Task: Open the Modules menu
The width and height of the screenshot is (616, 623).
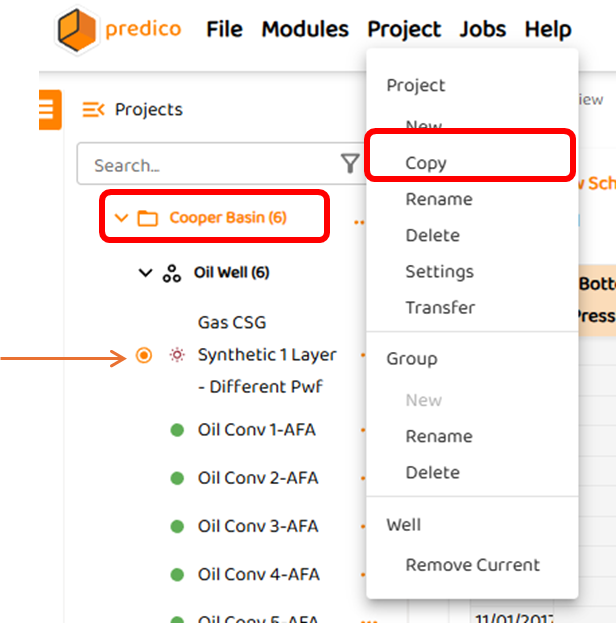Action: pos(305,30)
